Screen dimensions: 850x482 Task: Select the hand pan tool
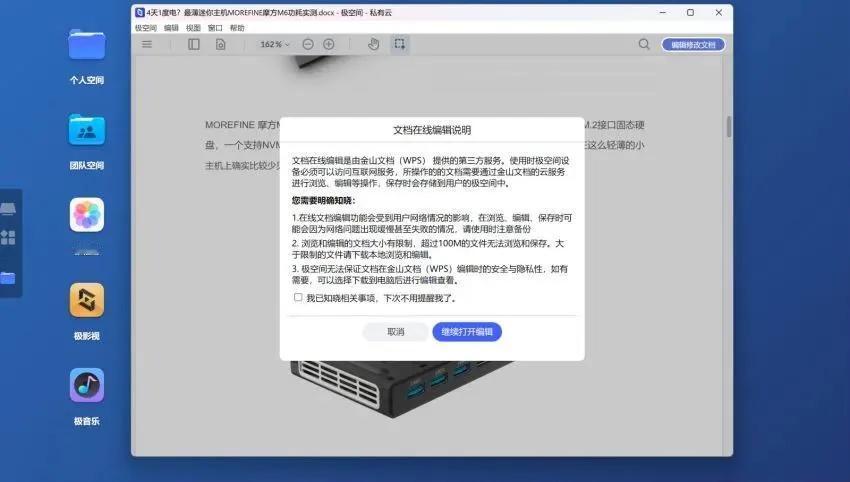[374, 44]
